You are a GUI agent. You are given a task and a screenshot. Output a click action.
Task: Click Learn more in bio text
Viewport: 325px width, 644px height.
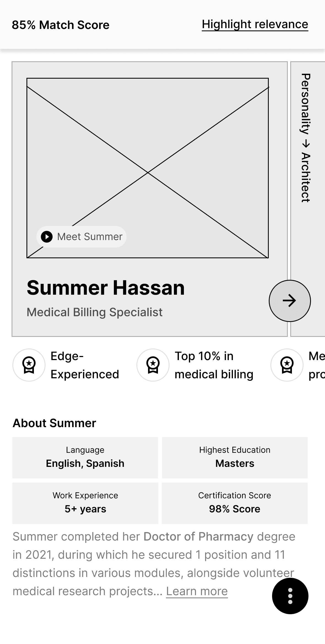pyautogui.click(x=197, y=591)
